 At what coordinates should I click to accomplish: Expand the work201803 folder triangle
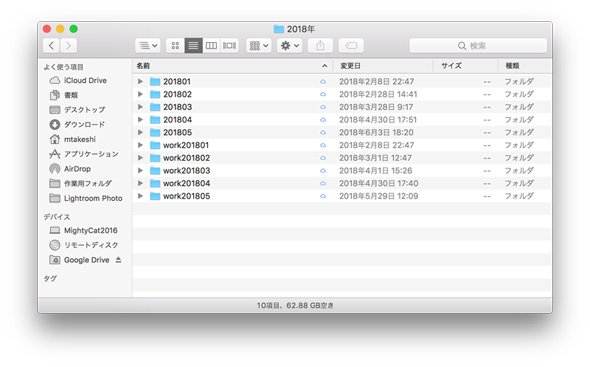[140, 171]
